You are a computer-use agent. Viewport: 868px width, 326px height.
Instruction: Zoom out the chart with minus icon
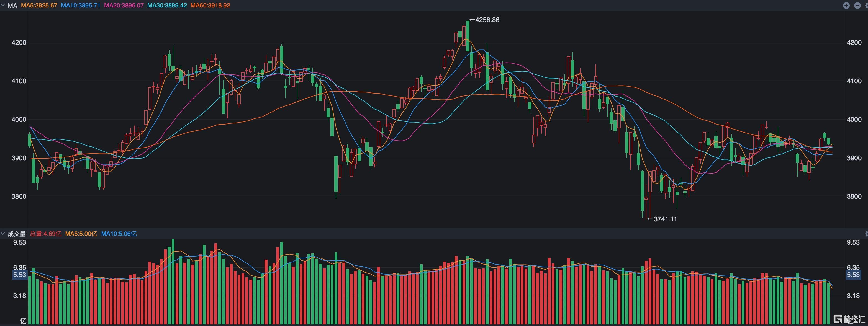[857, 6]
